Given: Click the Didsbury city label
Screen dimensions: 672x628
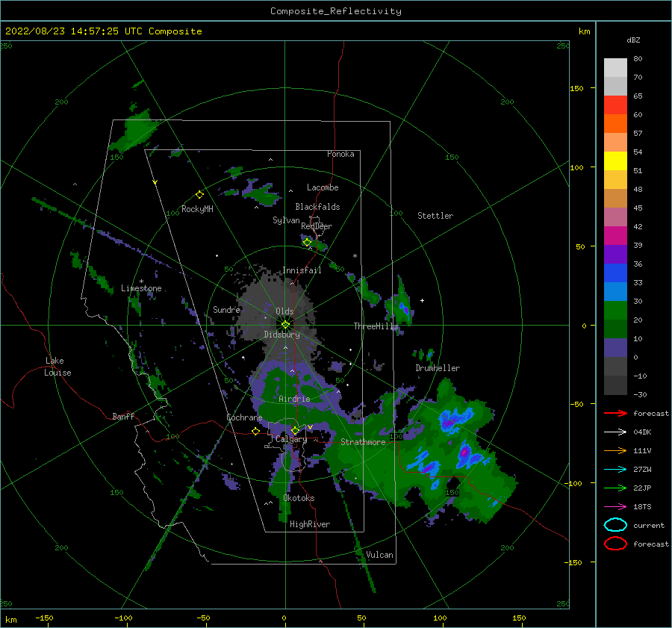Looking at the screenshot, I should pos(281,335).
